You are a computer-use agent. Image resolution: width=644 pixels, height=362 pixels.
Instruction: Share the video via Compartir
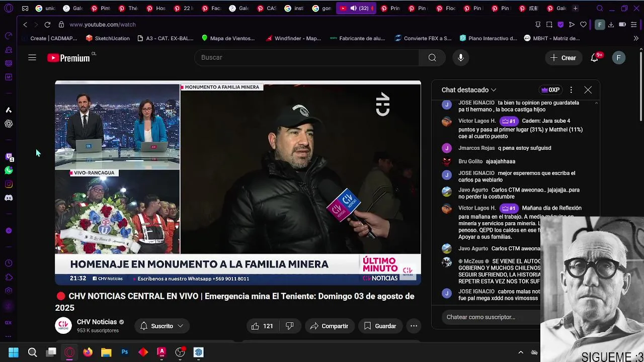tap(329, 326)
